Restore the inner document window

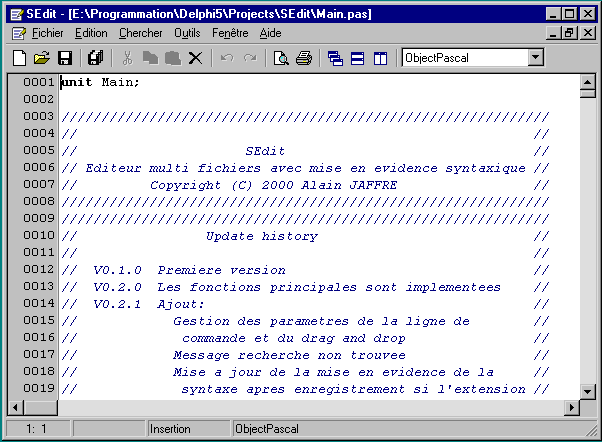pos(568,33)
